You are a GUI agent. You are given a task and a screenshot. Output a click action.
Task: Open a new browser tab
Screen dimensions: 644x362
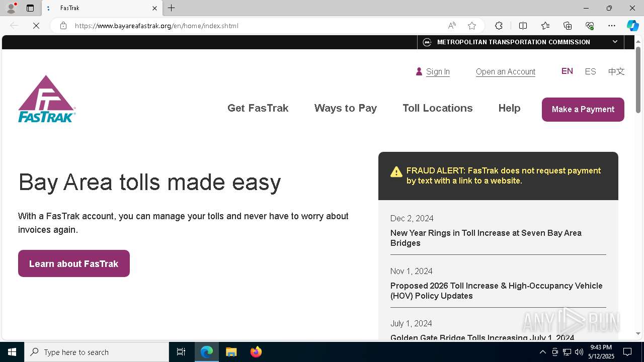[172, 8]
